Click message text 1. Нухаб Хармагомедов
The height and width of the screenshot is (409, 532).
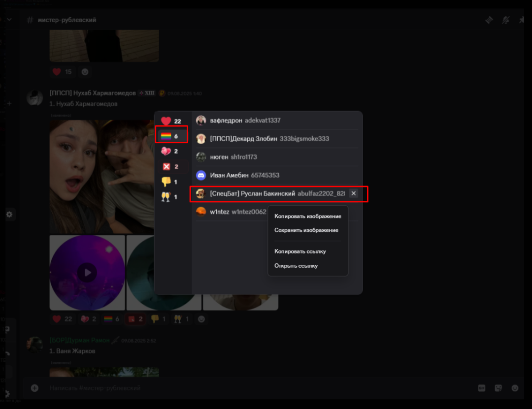[83, 104]
